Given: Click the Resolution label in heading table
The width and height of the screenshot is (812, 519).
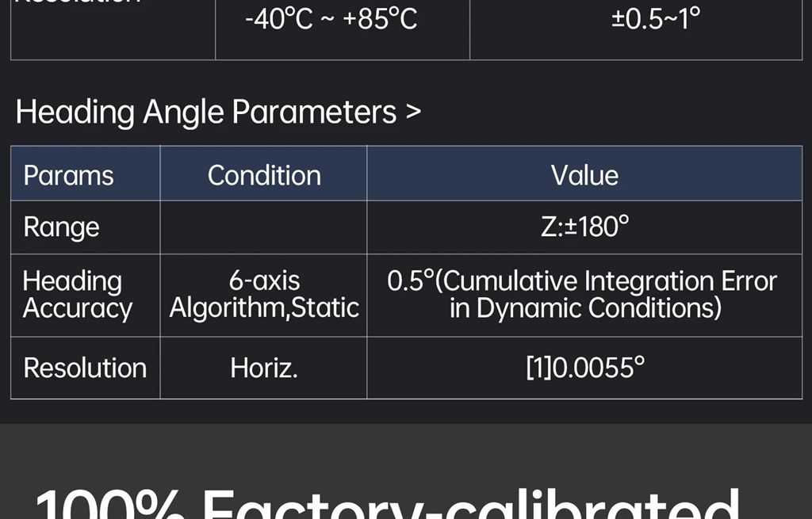Looking at the screenshot, I should click(x=85, y=368).
